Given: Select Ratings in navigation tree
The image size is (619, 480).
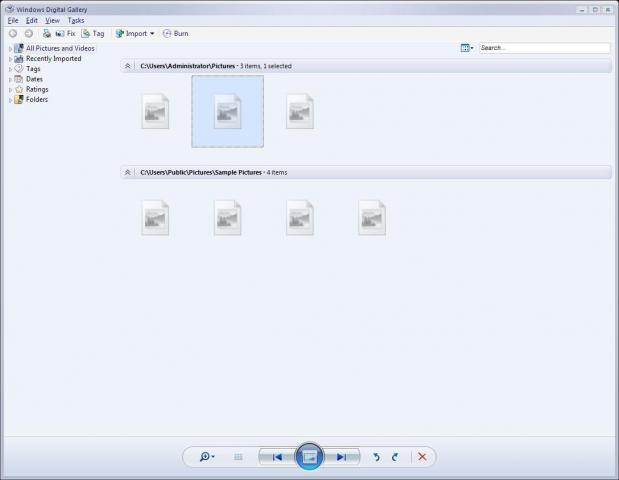Looking at the screenshot, I should 37,89.
